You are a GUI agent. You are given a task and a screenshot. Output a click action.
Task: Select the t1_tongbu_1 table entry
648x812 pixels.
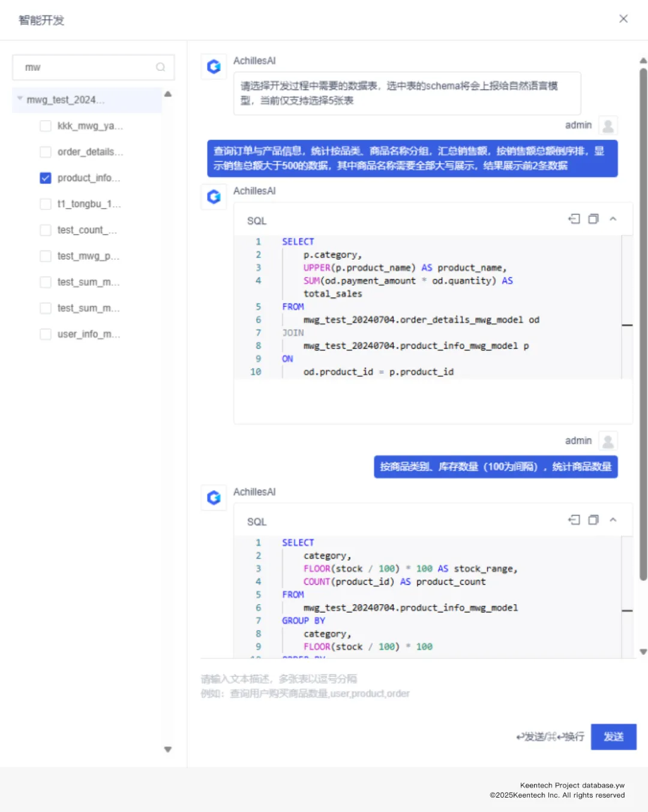tap(89, 204)
